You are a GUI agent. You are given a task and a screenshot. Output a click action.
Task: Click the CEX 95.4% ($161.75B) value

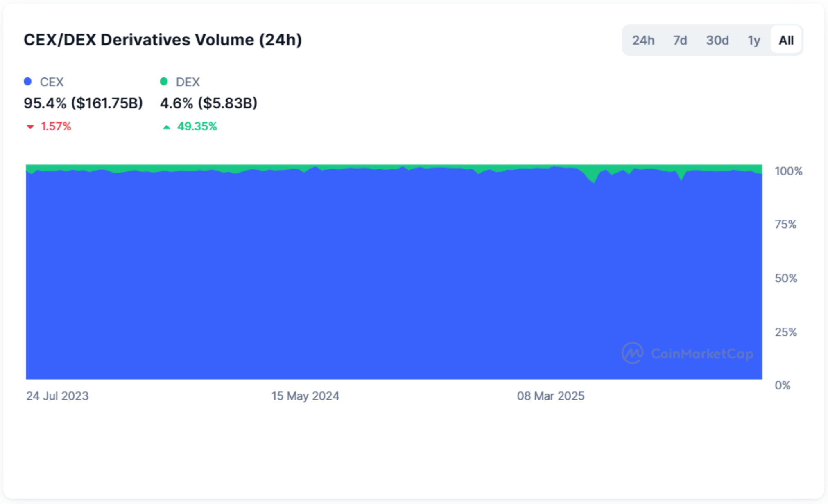(83, 103)
